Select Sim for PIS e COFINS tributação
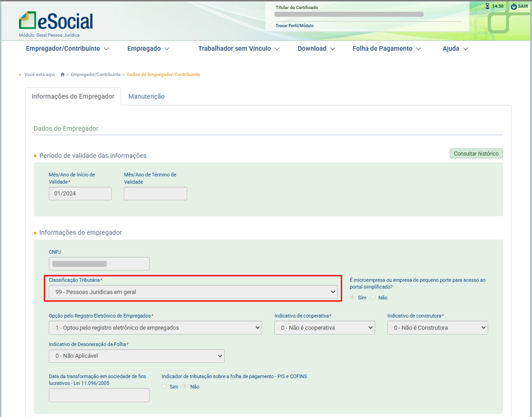 click(x=165, y=387)
